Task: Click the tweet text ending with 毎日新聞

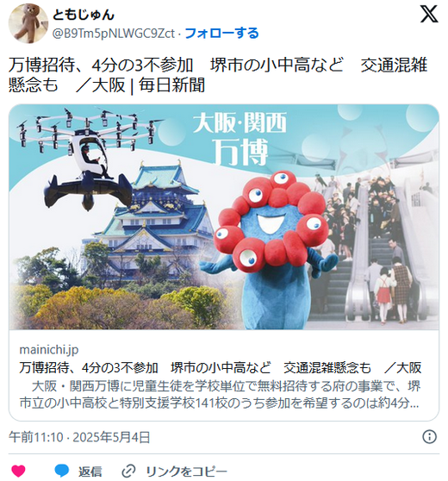Action: (218, 75)
